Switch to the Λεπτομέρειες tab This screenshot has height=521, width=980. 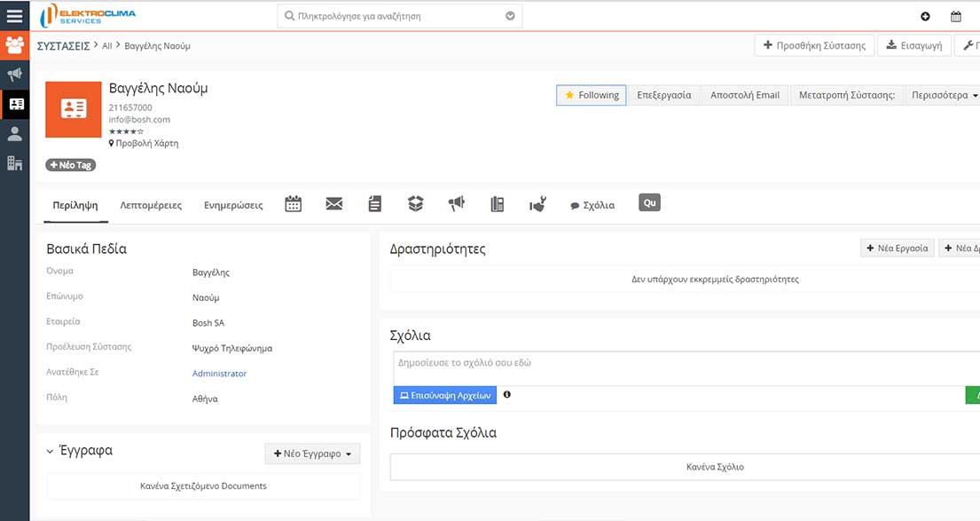pyautogui.click(x=151, y=205)
